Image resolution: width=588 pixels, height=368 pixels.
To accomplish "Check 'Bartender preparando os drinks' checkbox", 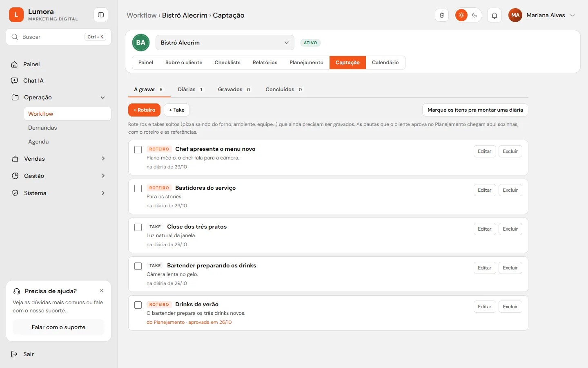I will [138, 266].
